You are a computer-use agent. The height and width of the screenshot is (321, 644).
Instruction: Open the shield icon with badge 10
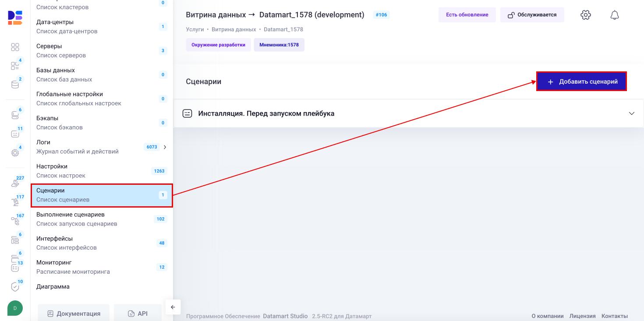15,287
